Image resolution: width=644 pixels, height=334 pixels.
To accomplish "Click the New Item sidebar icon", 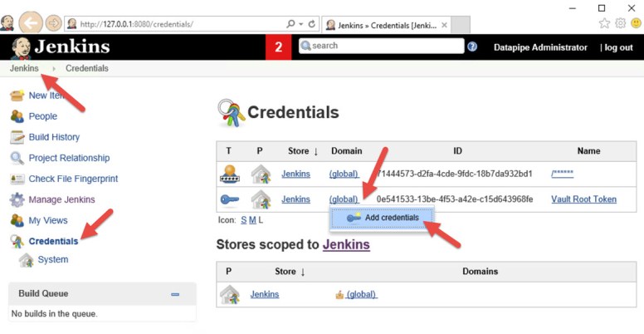I will 17,96.
